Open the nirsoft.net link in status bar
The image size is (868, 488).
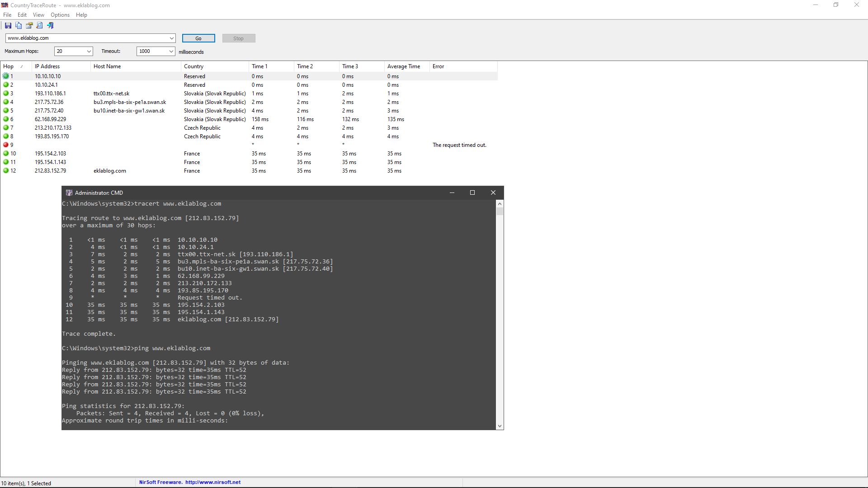point(213,483)
